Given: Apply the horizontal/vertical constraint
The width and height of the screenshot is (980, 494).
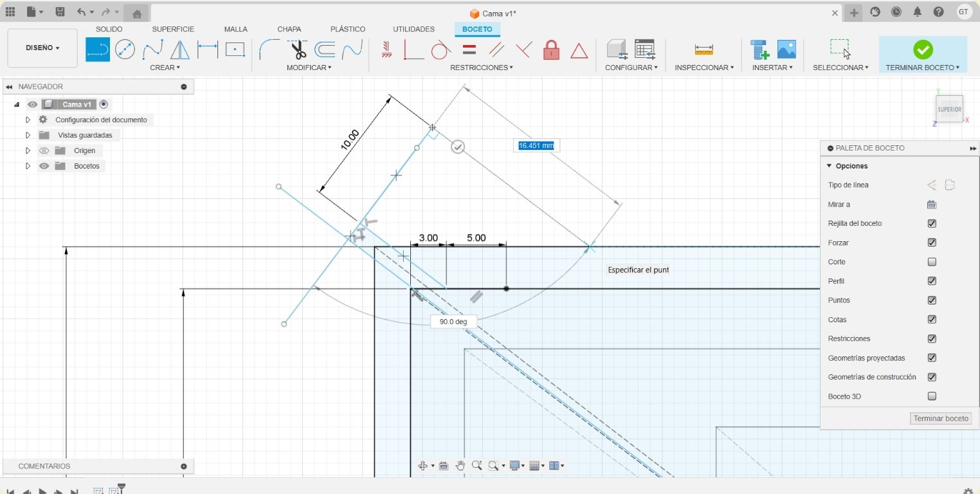Looking at the screenshot, I should coord(386,50).
